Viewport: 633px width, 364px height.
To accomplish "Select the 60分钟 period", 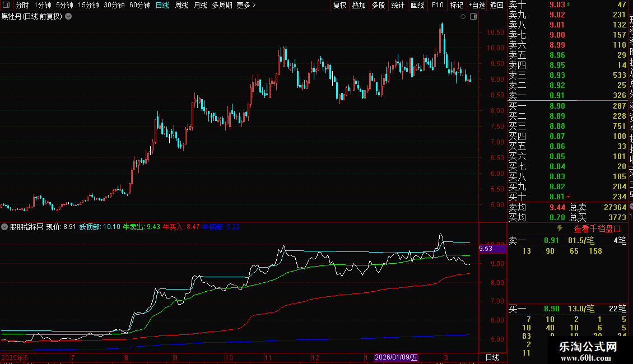I will [139, 5].
